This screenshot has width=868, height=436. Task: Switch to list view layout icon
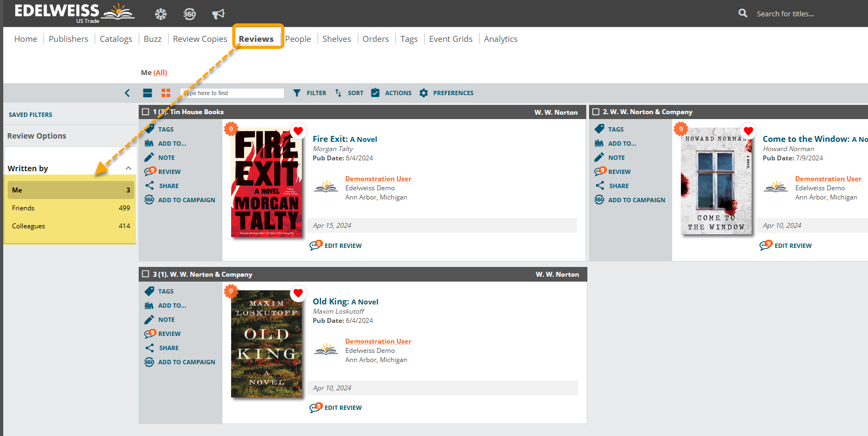point(147,93)
